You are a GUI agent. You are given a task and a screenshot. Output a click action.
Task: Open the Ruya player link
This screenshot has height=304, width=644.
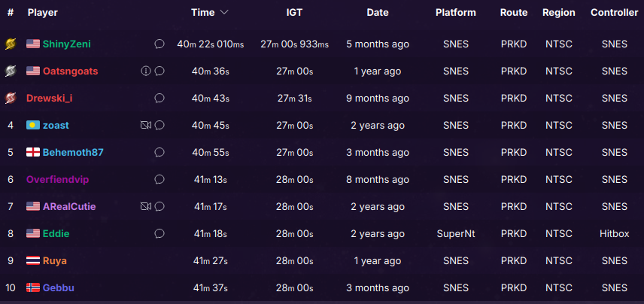tap(55, 261)
